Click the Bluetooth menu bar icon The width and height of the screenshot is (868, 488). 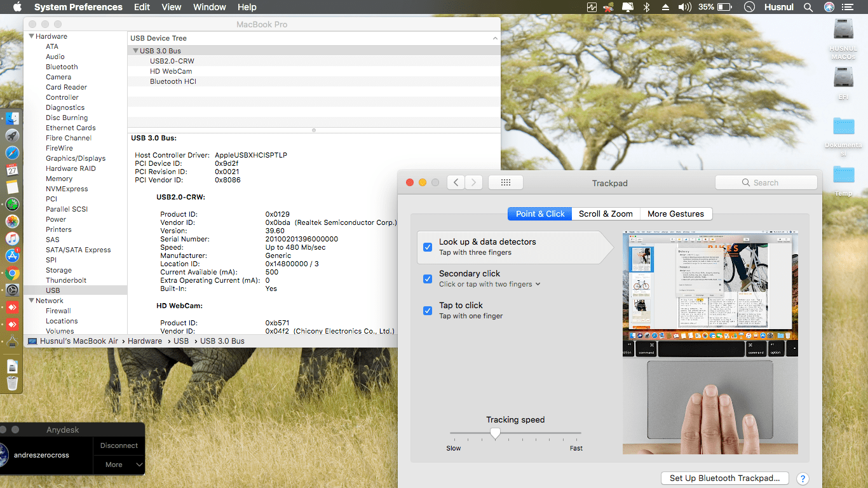(x=647, y=7)
